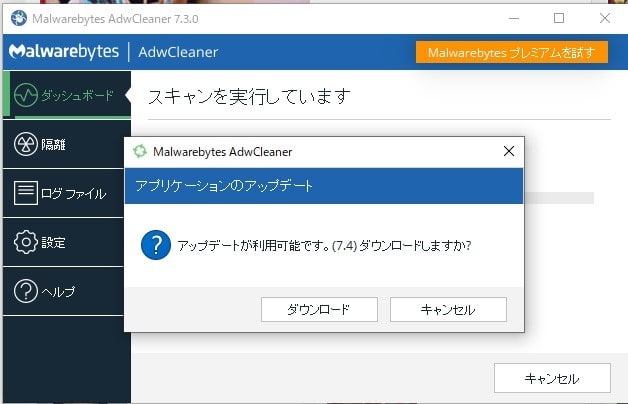The width and height of the screenshot is (628, 404).
Task: Click the アプリケーションのアップデート dialog header
Action: 324,186
